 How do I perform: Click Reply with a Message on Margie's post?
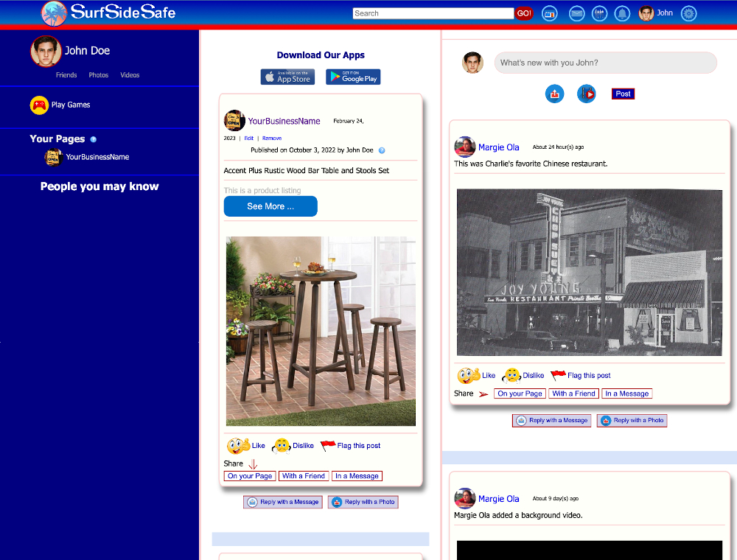[551, 420]
